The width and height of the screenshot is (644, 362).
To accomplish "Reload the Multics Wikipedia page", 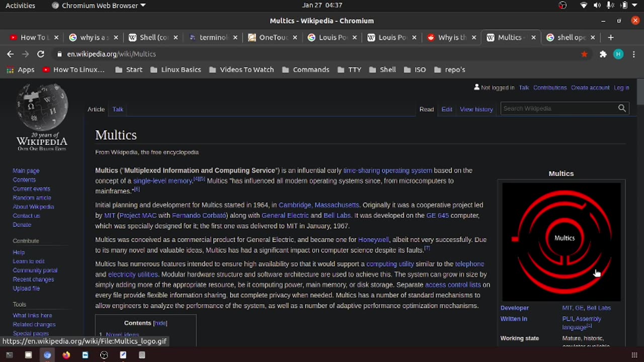I will coord(41,54).
